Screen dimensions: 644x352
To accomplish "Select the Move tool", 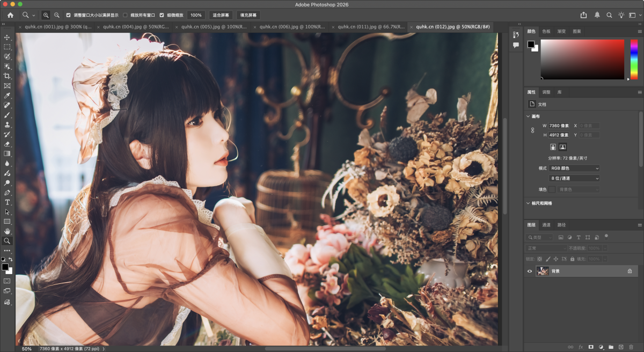I will (8, 38).
